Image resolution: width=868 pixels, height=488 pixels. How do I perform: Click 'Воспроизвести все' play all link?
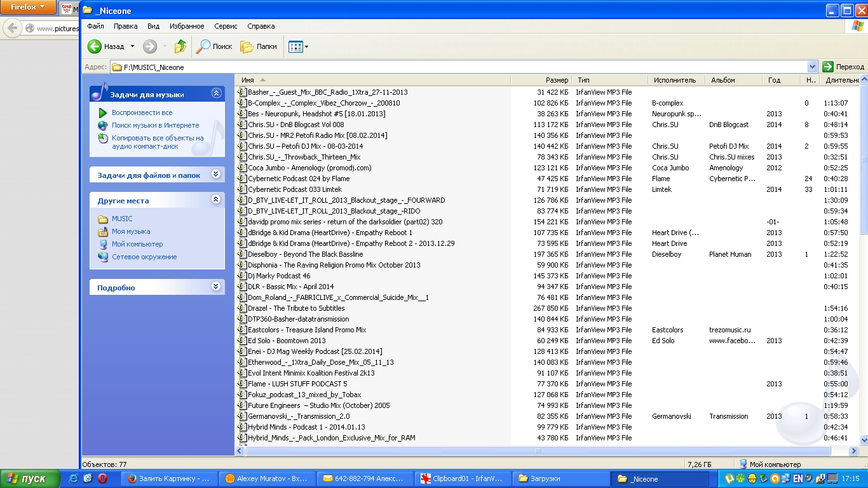click(x=142, y=112)
